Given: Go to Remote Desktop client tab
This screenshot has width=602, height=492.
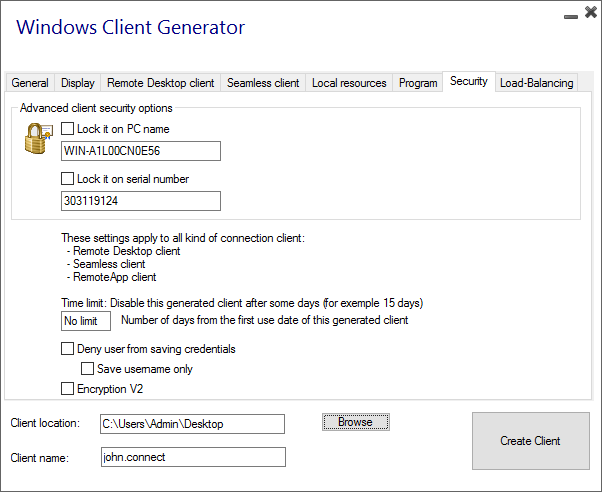Looking at the screenshot, I should click(x=160, y=83).
